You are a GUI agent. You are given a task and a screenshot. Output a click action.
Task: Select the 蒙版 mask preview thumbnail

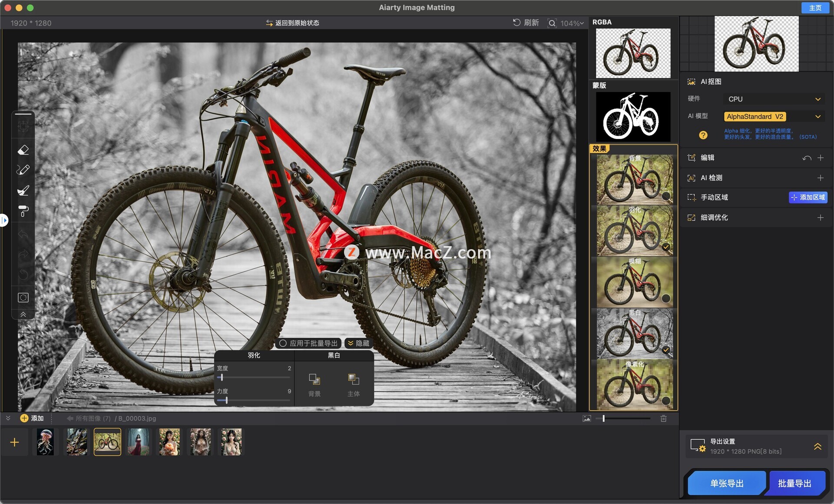pos(633,116)
